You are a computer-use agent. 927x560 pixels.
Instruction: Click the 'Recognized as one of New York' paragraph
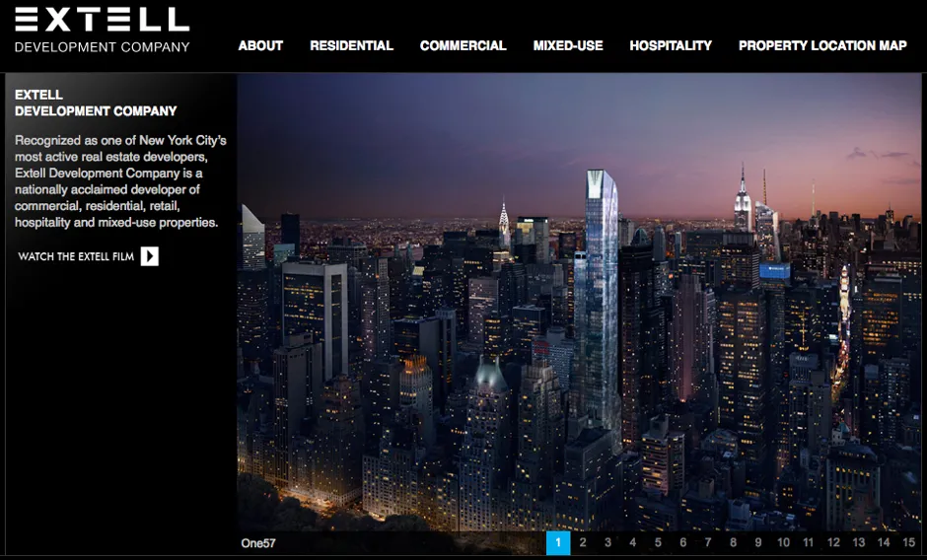pos(120,181)
